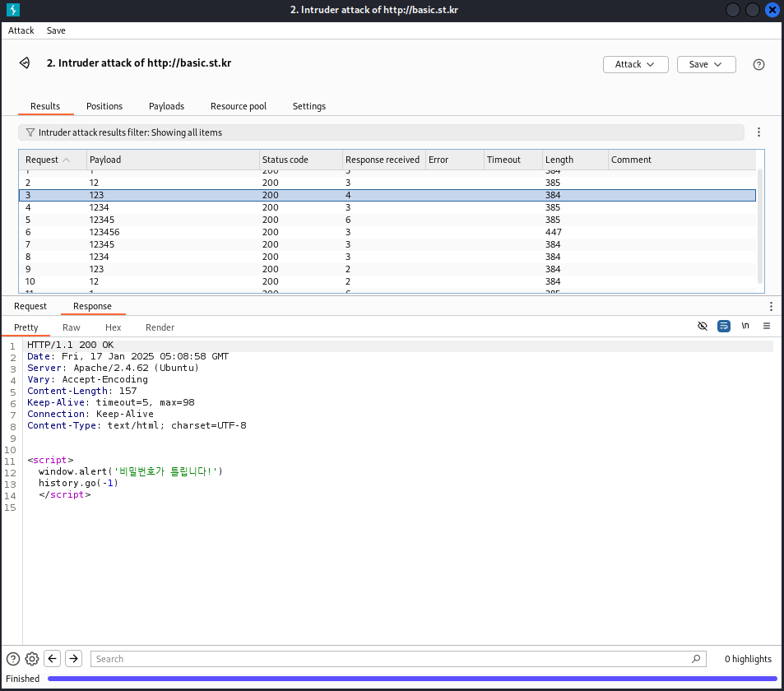Click the Intruder attack results filter bar
This screenshot has width=784, height=691.
[381, 132]
